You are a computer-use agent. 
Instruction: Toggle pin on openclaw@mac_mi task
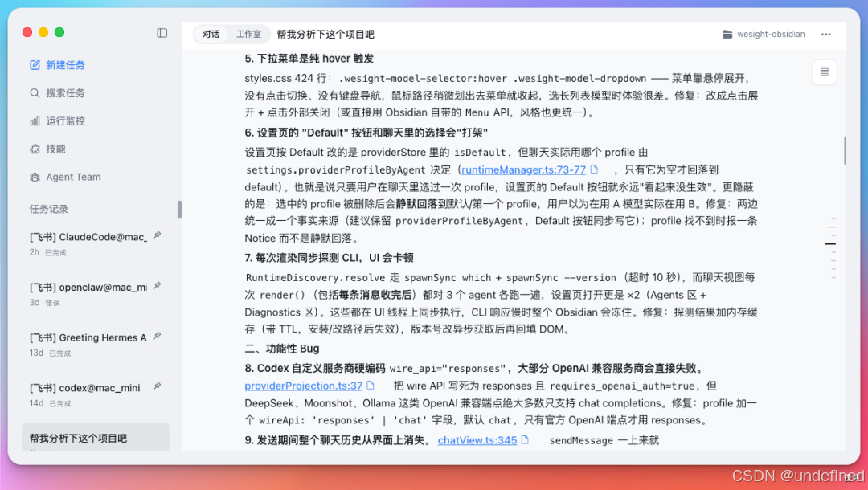coord(158,286)
